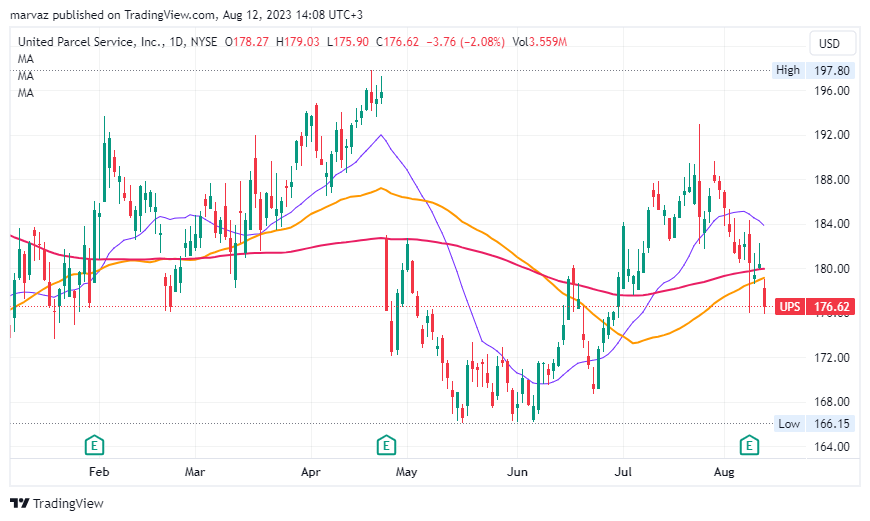Screen dimensions: 870x521
Task: Click the open value O178.27
Action: (246, 42)
